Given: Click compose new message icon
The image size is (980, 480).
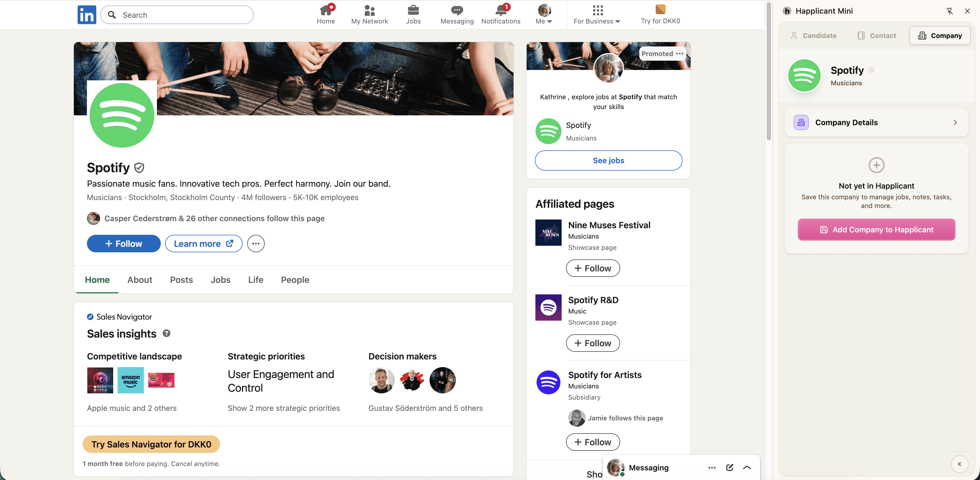Looking at the screenshot, I should [x=729, y=467].
